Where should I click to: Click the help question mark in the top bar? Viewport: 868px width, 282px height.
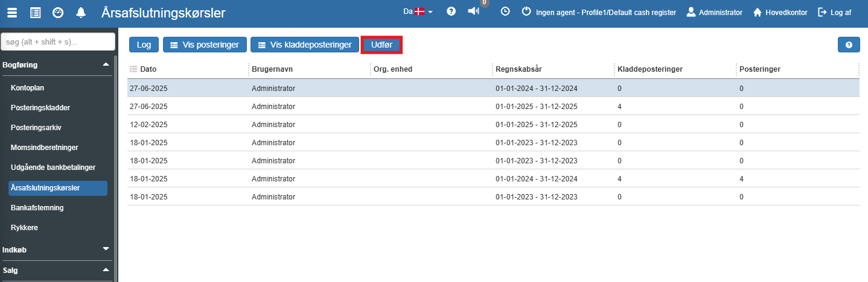[x=451, y=11]
